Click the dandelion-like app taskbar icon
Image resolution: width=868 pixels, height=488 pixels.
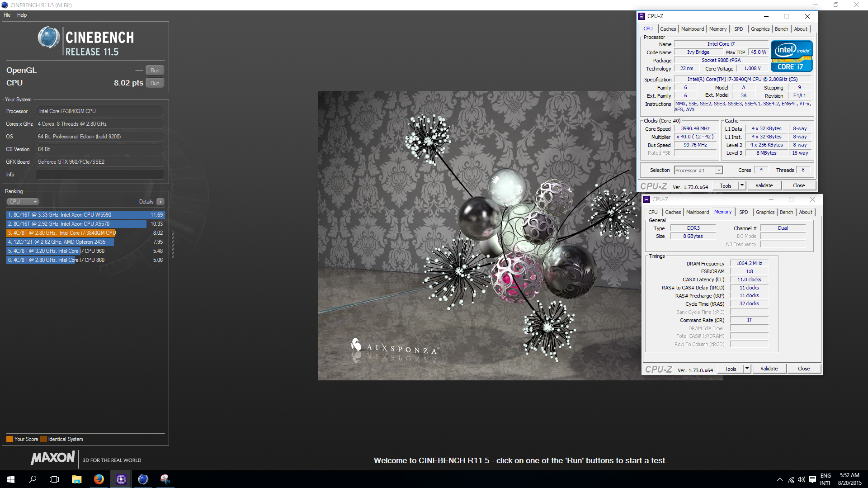point(165,479)
